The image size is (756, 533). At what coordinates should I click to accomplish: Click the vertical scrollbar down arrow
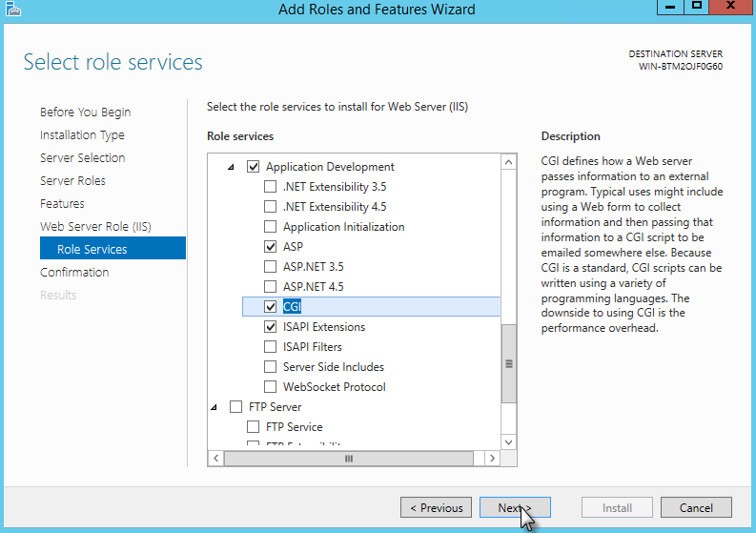tap(509, 442)
